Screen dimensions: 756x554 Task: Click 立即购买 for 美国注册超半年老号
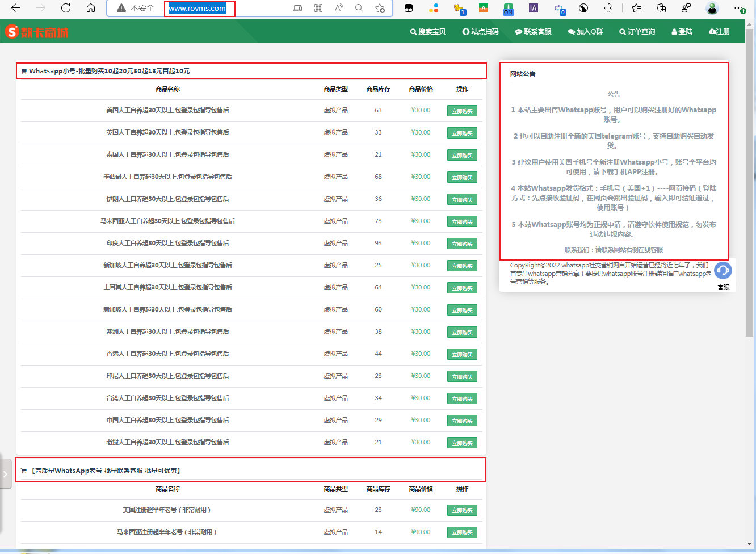(x=462, y=511)
